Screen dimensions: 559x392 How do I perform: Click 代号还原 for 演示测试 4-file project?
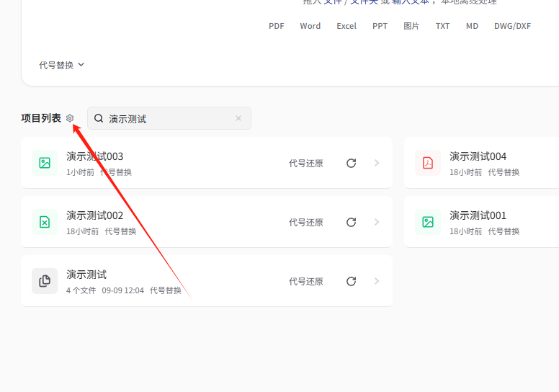[x=306, y=282]
